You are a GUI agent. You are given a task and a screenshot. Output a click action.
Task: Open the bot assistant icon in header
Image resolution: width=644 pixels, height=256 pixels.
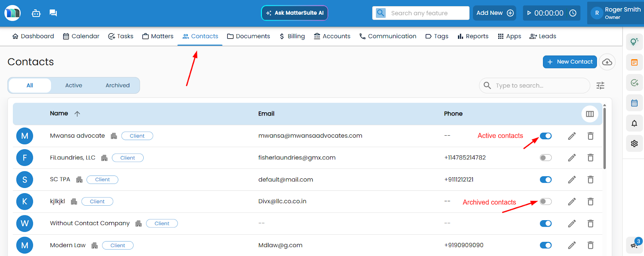36,13
